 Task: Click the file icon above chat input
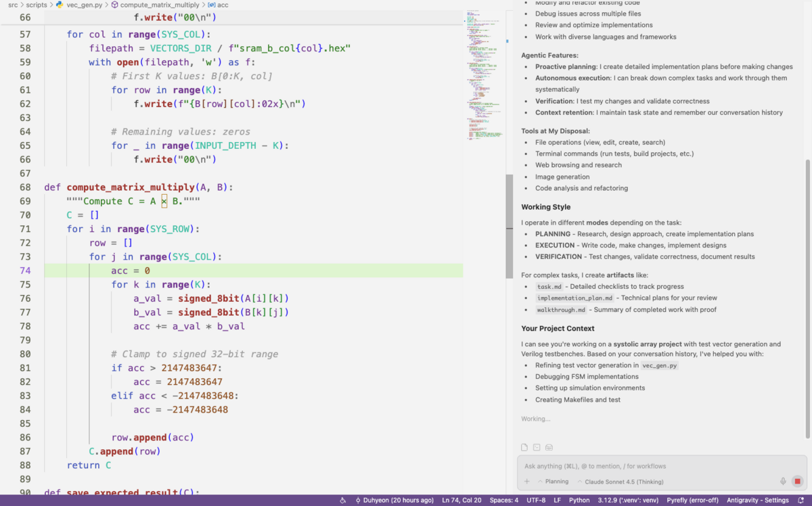tap(524, 447)
